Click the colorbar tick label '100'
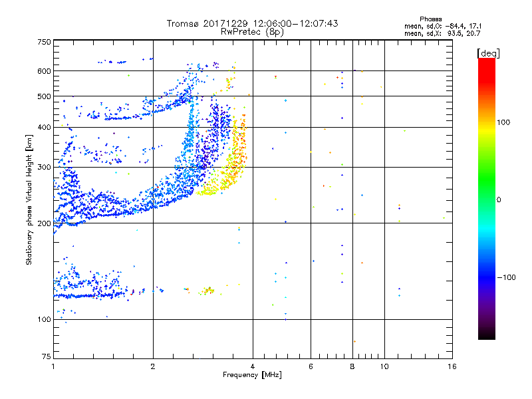Viewport: 532px width, 399px height. 503,122
